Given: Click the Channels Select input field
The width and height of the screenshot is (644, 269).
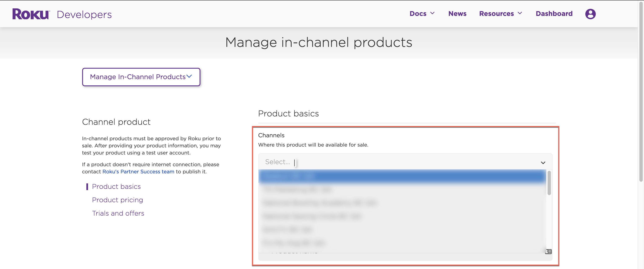Looking at the screenshot, I should pyautogui.click(x=405, y=162).
